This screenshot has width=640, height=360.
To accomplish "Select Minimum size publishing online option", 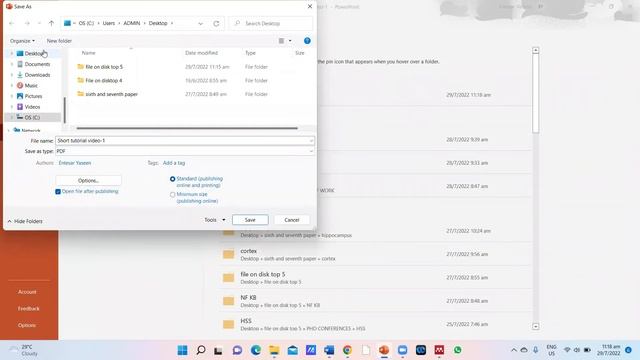I will [173, 195].
